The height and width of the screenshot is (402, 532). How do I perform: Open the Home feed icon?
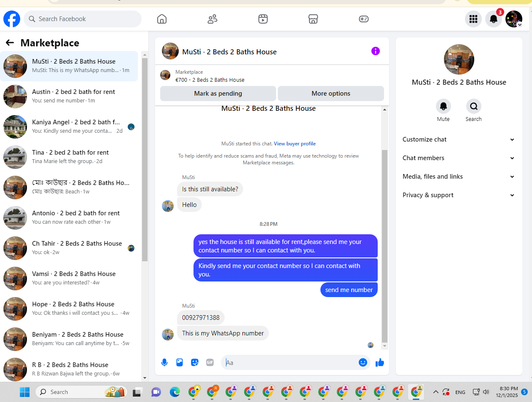click(x=162, y=19)
